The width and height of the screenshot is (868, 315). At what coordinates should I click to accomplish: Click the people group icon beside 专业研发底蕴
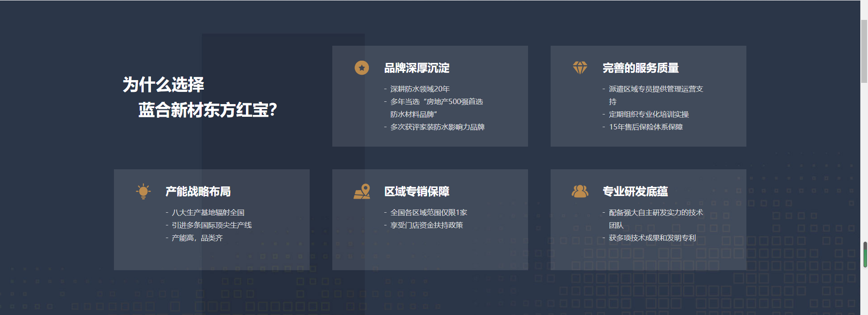tap(580, 191)
